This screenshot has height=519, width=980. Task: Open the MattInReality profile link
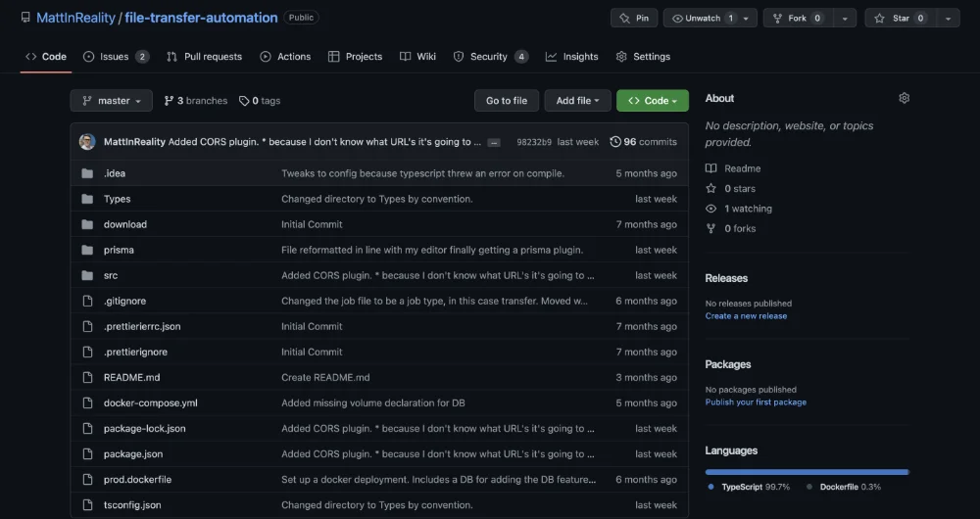(75, 18)
